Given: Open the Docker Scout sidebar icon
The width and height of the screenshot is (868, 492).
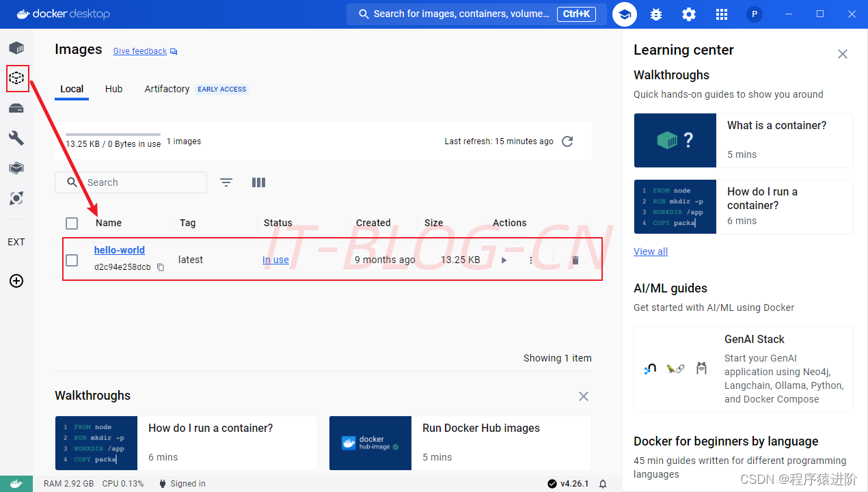Looking at the screenshot, I should tap(16, 198).
